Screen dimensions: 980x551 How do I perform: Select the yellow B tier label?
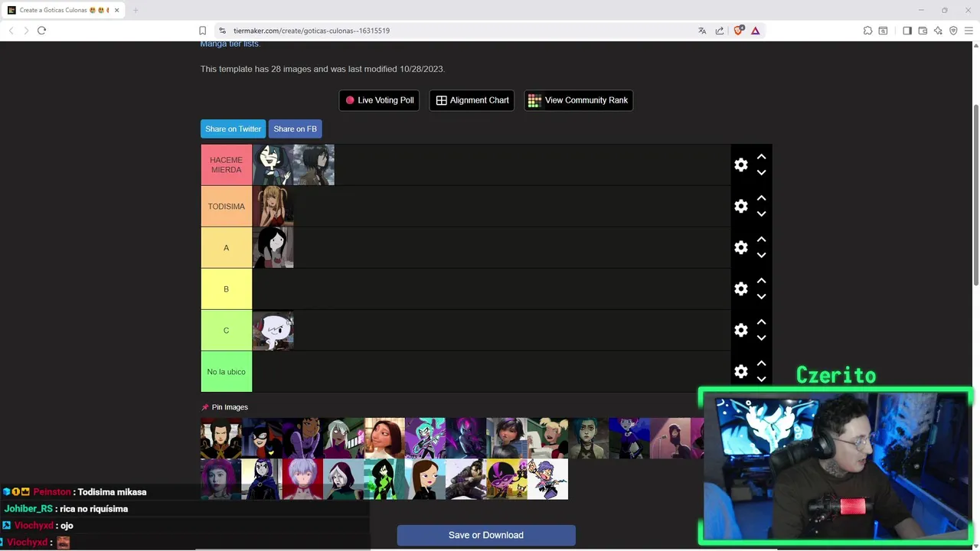pyautogui.click(x=226, y=289)
